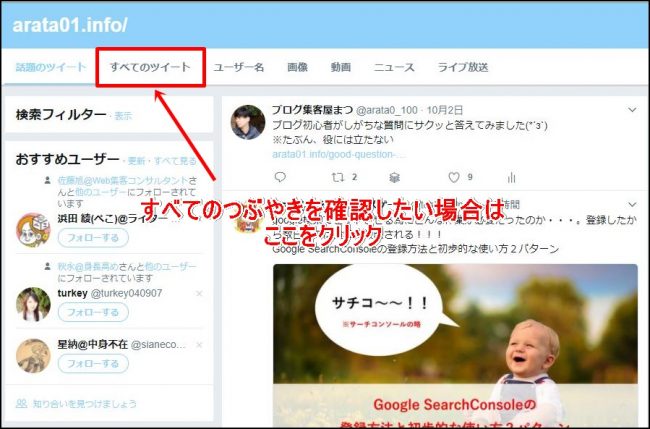650x429 pixels.
Task: Switch to the すべてのツイート tab
Action: (x=150, y=67)
